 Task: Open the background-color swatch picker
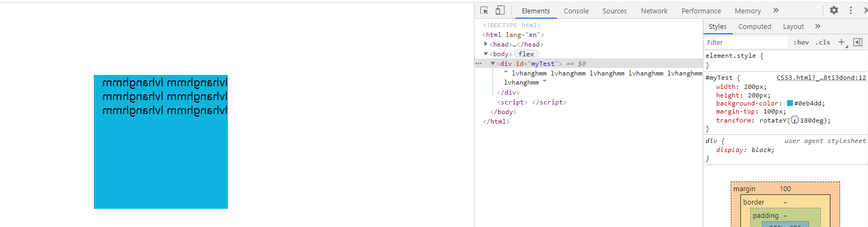coord(790,103)
